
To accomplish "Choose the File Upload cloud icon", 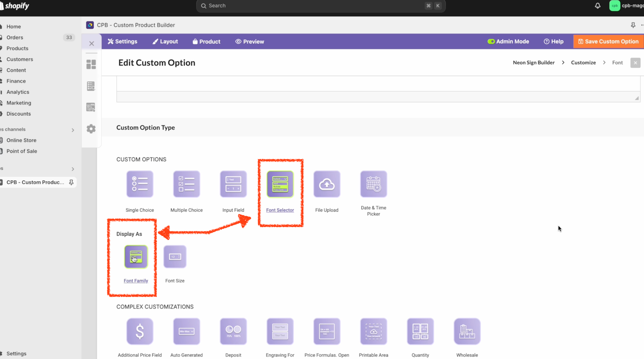I will click(x=327, y=184).
